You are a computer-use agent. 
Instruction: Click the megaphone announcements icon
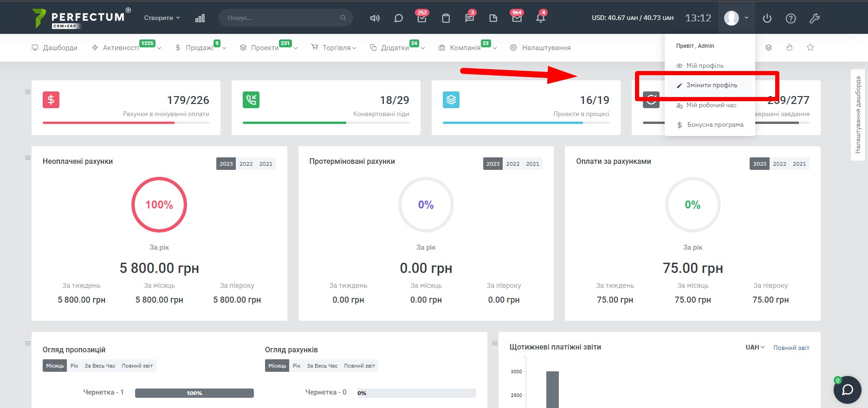375,18
